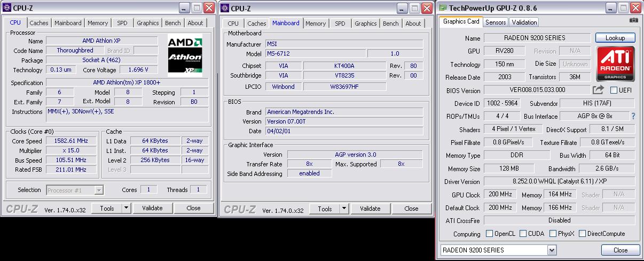This screenshot has height=261, width=644.
Task: Click the Instructions field MMX(+), 3DNow!(+), SSE
Action: click(127, 114)
